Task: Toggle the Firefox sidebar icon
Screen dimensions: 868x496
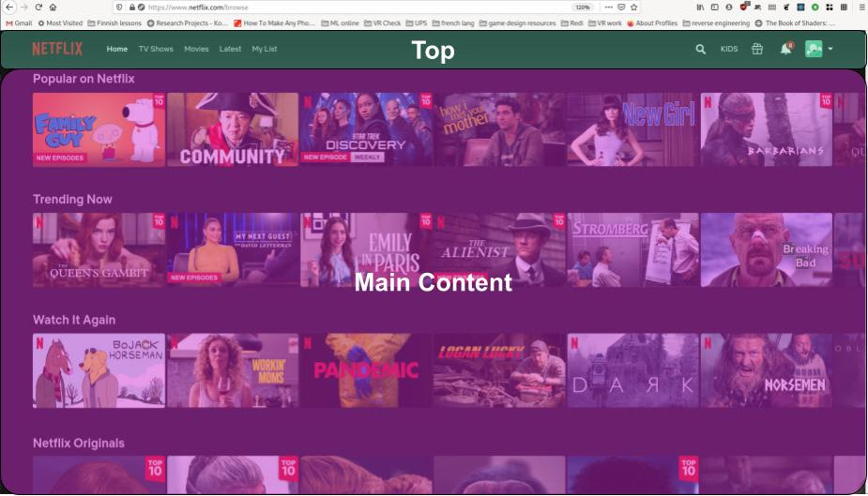Action: [x=715, y=8]
